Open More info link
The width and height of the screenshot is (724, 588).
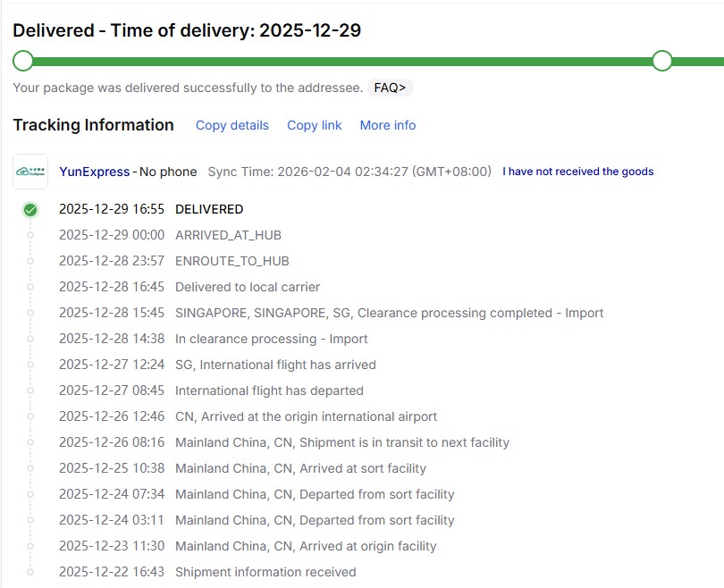click(388, 125)
